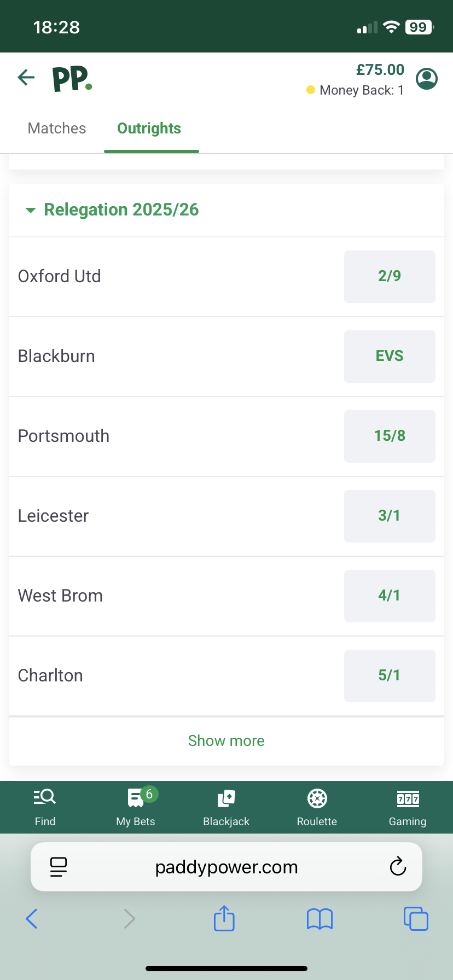
Task: Open the user account profile icon
Action: 427,79
